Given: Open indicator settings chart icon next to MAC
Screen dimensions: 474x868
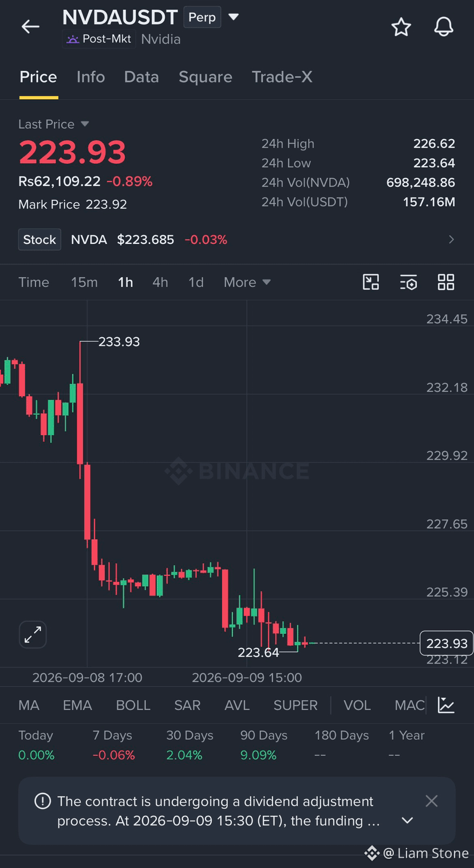Looking at the screenshot, I should [x=446, y=705].
